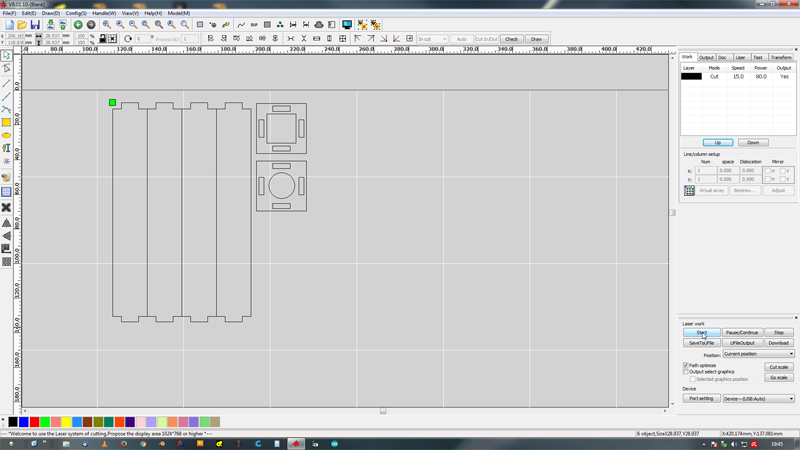Viewport: 800px width, 450px height.
Task: Save the file with the floppy disk icon
Action: pos(35,24)
